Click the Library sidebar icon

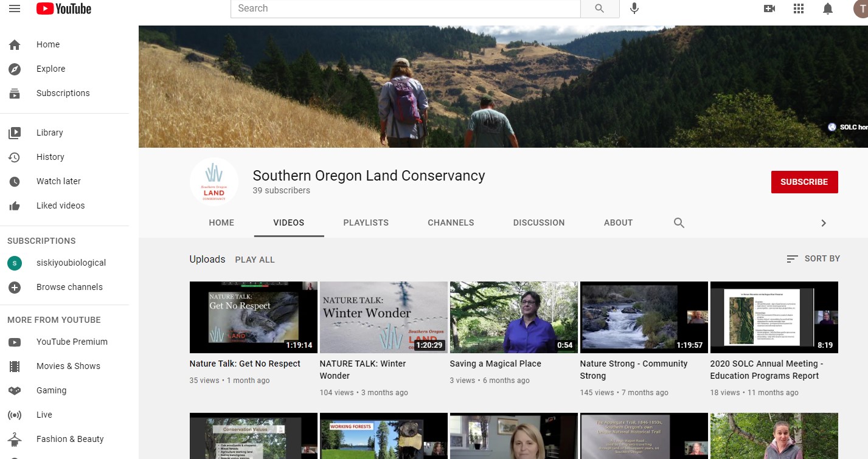[15, 133]
